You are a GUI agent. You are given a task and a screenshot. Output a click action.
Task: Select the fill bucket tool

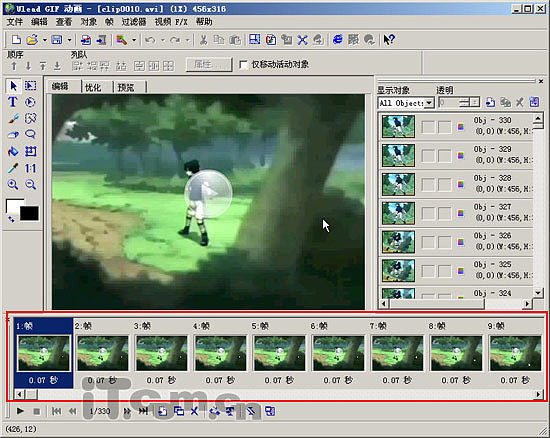click(x=13, y=151)
